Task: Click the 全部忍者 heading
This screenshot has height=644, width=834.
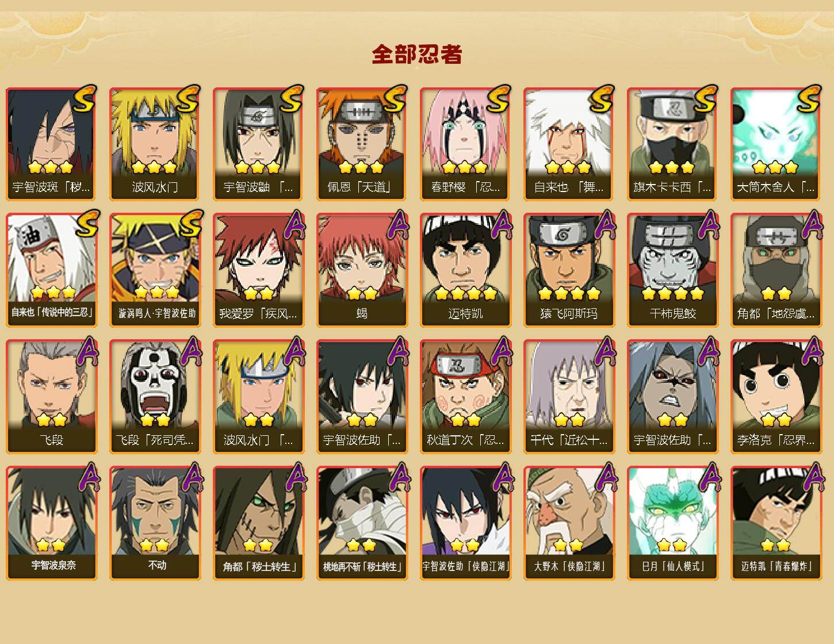Action: coord(417,55)
